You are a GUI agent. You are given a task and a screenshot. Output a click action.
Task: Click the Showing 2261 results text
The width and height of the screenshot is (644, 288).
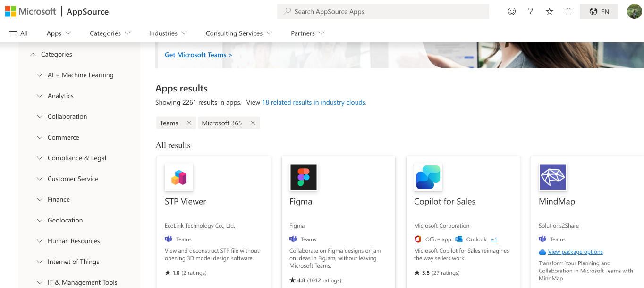[x=198, y=102]
